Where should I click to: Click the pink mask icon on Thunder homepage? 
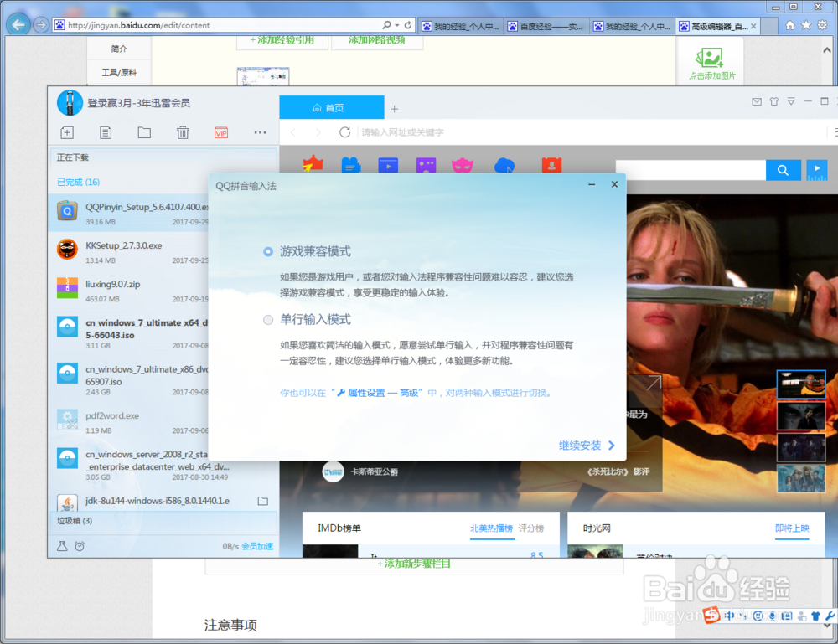(463, 166)
